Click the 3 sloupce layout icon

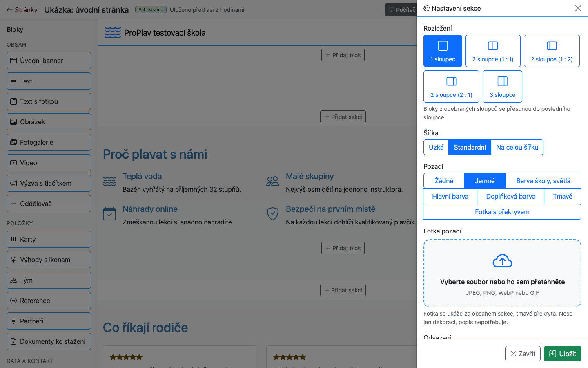pos(502,81)
